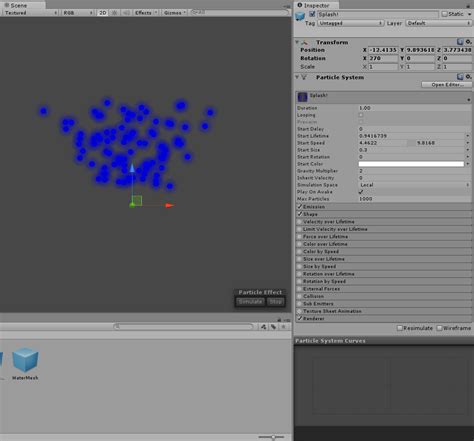
Task: Open the Start Color white swatch
Action: 411,164
